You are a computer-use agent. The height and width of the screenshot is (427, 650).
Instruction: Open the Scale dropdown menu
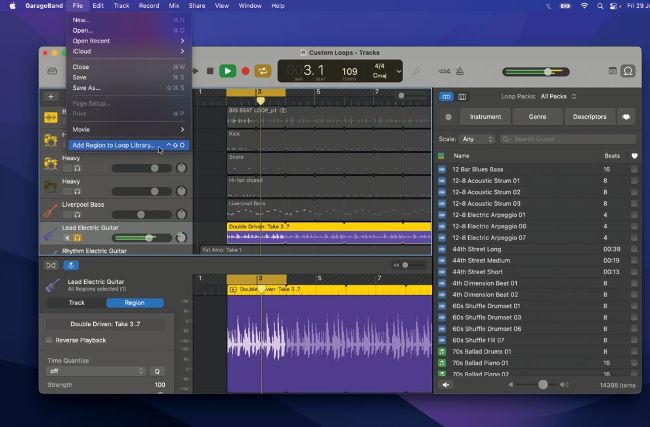point(477,139)
